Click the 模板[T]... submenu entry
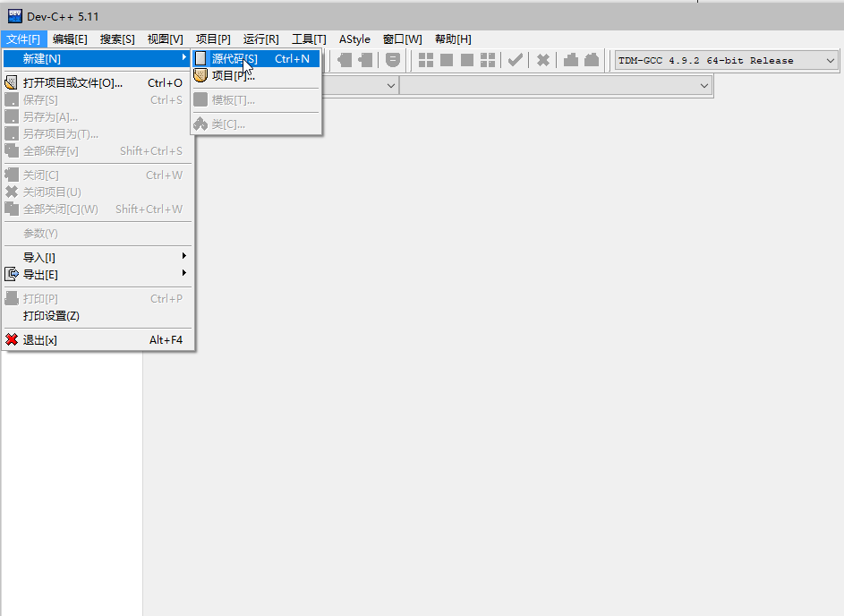 pyautogui.click(x=256, y=99)
